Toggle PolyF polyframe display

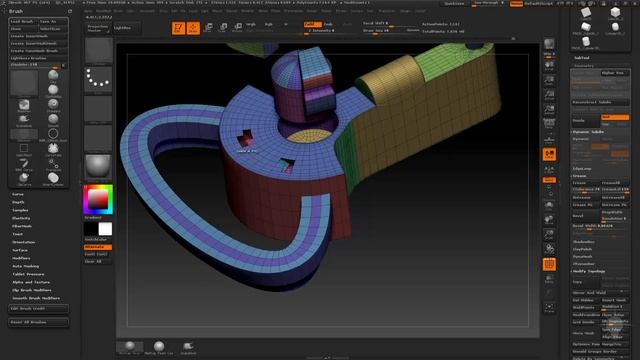click(x=549, y=264)
